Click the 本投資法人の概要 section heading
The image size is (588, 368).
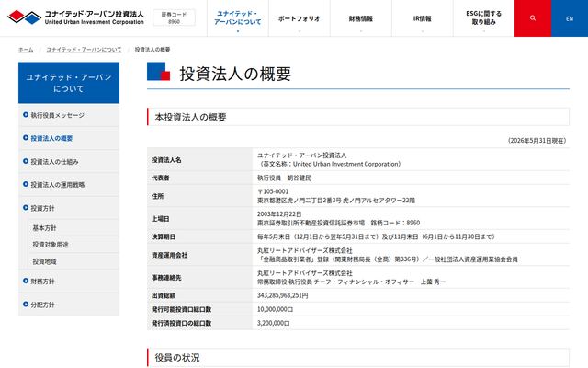[190, 117]
